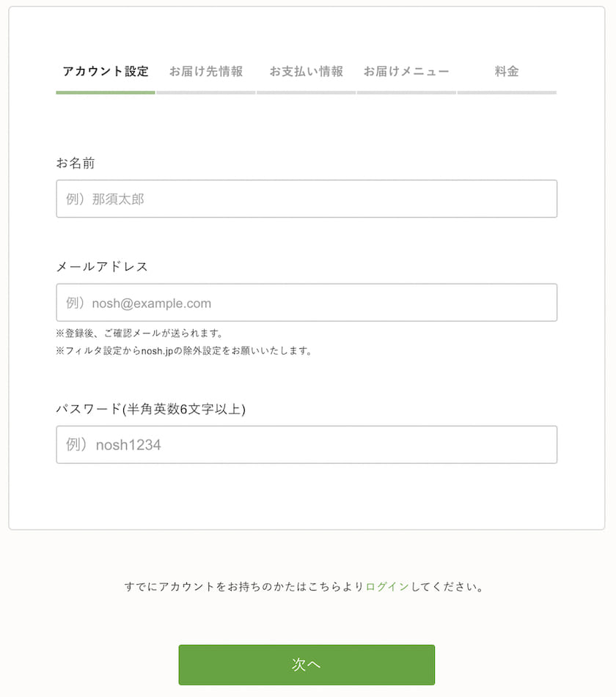616x697 pixels.
Task: View the 料金 tab
Action: point(507,71)
